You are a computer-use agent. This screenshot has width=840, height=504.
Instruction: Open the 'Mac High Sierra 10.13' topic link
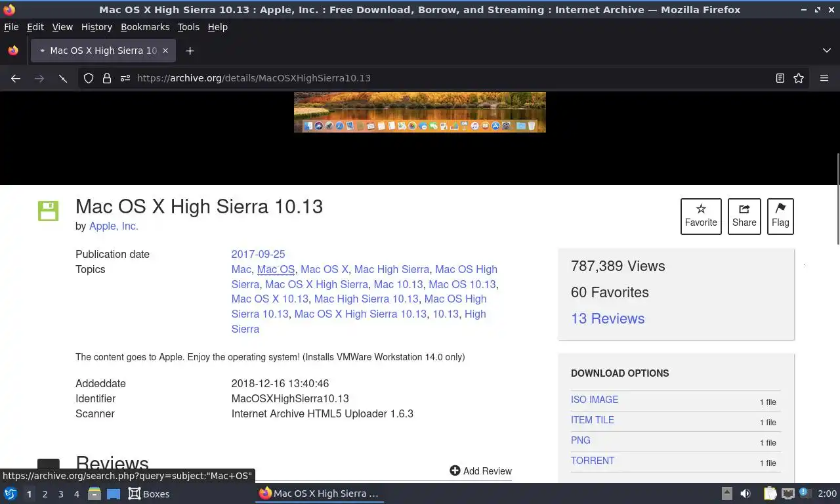366,299
